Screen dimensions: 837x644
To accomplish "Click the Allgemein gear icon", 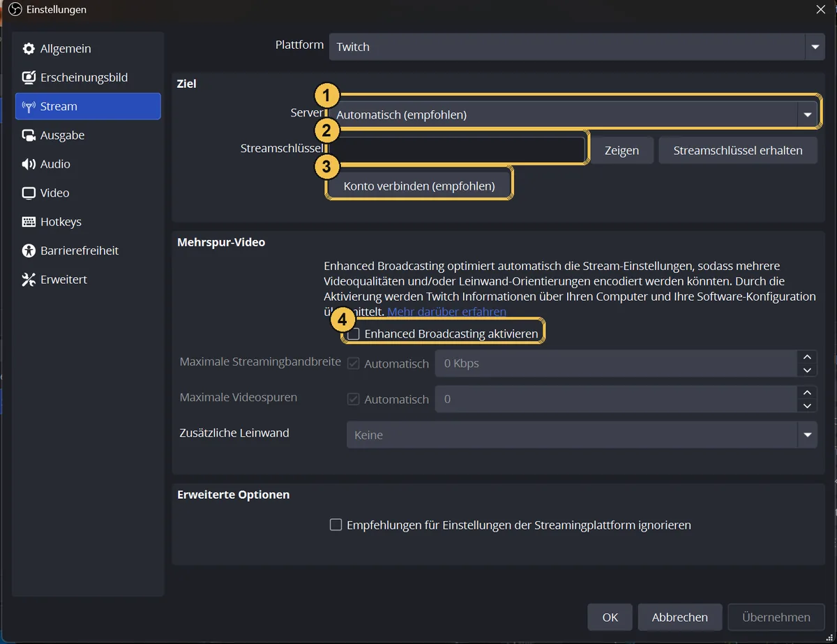I will click(29, 49).
